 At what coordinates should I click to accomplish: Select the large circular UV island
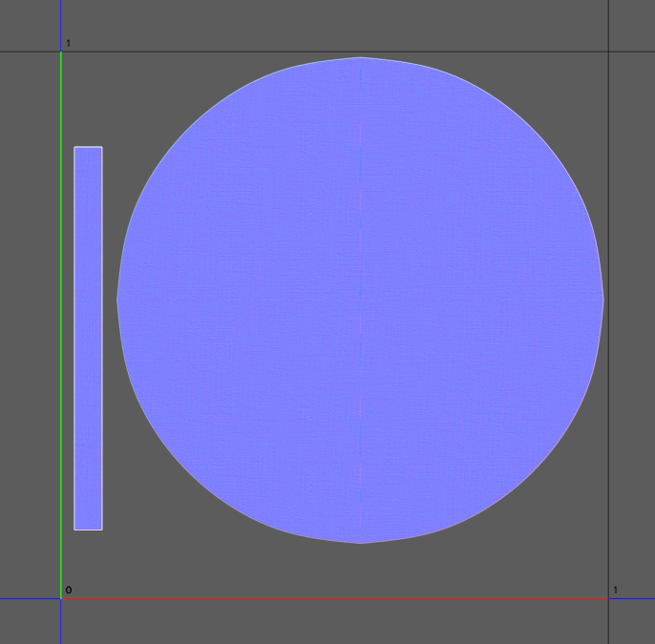point(360,301)
